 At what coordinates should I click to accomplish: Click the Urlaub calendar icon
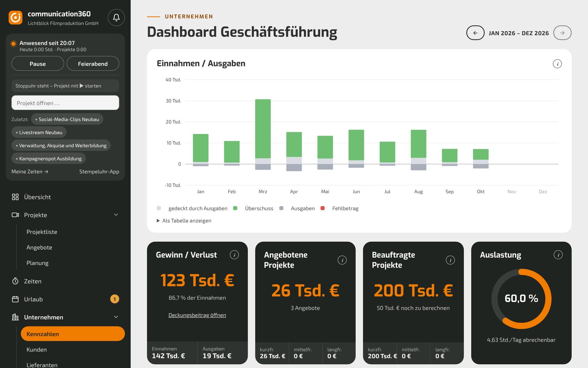(x=15, y=299)
